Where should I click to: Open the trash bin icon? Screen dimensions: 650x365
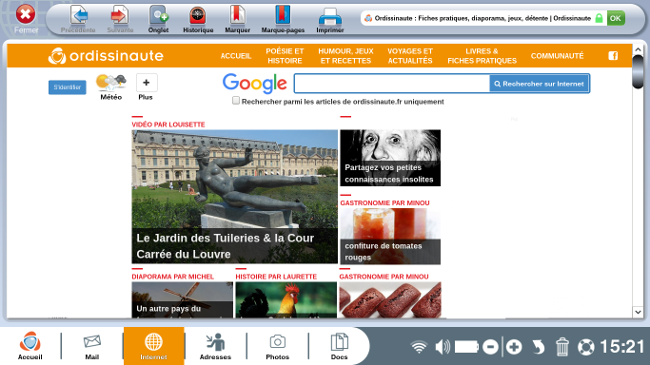tap(562, 347)
